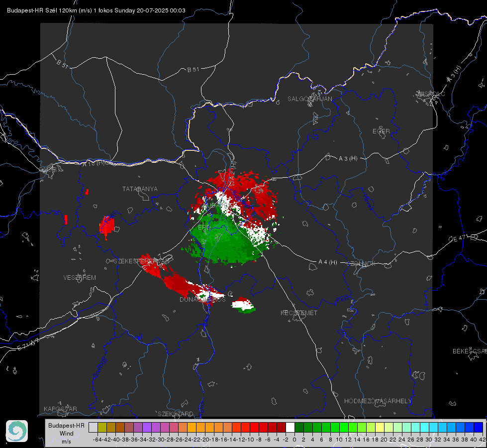Click the SZÉKESFEHÉRVÁR city label

pos(141,261)
